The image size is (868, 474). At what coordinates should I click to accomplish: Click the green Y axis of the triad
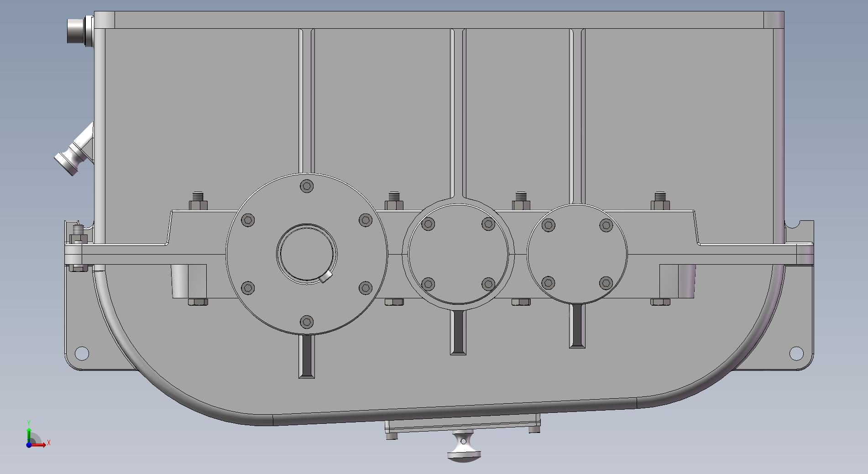pos(29,434)
